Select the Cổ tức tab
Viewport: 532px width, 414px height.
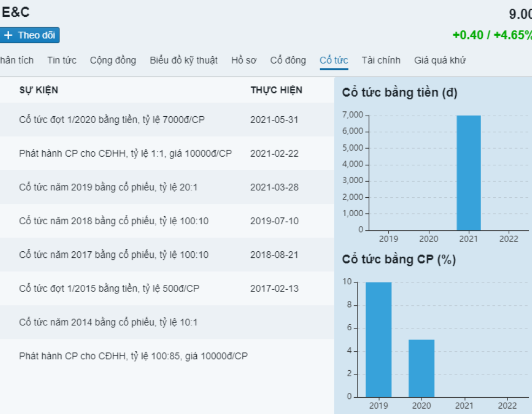(x=334, y=60)
